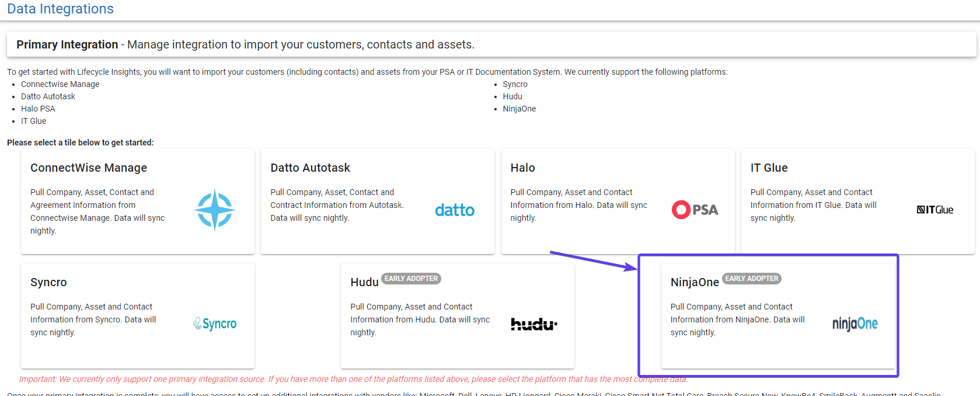
Task: Click the hudu logo
Action: [x=535, y=324]
